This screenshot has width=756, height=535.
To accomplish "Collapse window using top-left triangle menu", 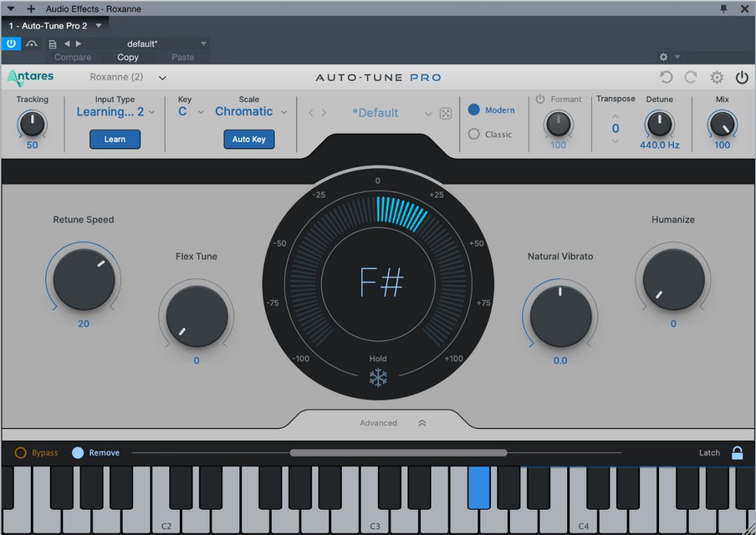I will coord(11,8).
